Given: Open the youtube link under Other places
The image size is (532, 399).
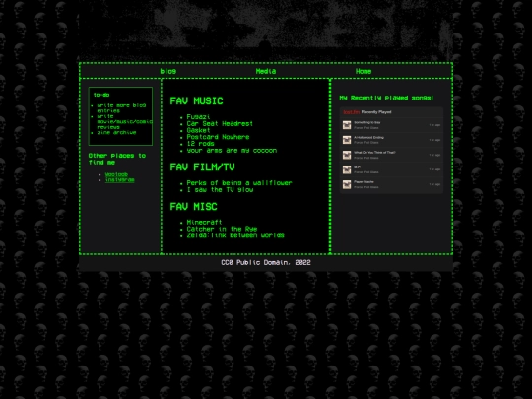Looking at the screenshot, I should (116, 174).
